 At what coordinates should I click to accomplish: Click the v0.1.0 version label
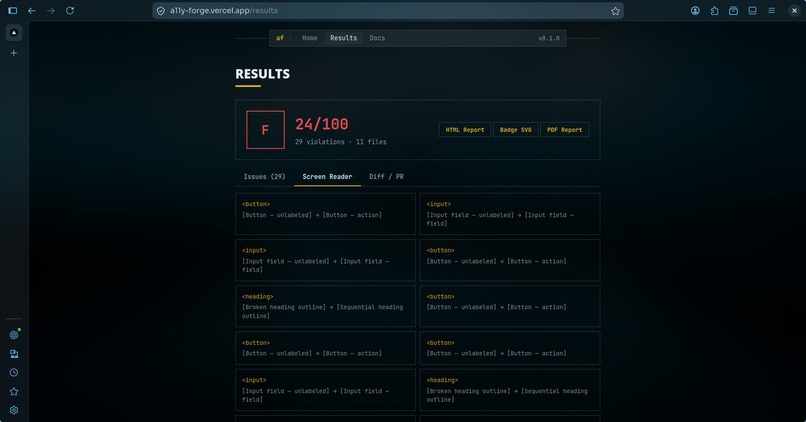coord(548,38)
